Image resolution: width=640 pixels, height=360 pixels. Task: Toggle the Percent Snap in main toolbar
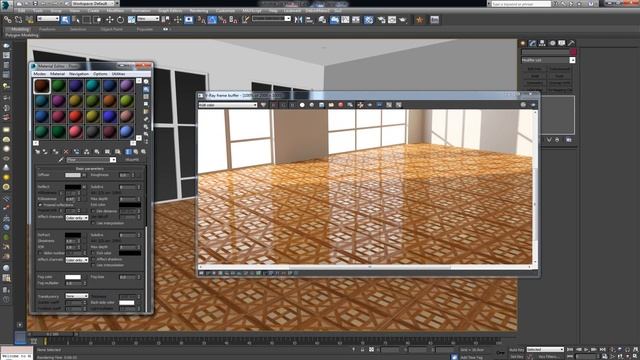(223, 19)
